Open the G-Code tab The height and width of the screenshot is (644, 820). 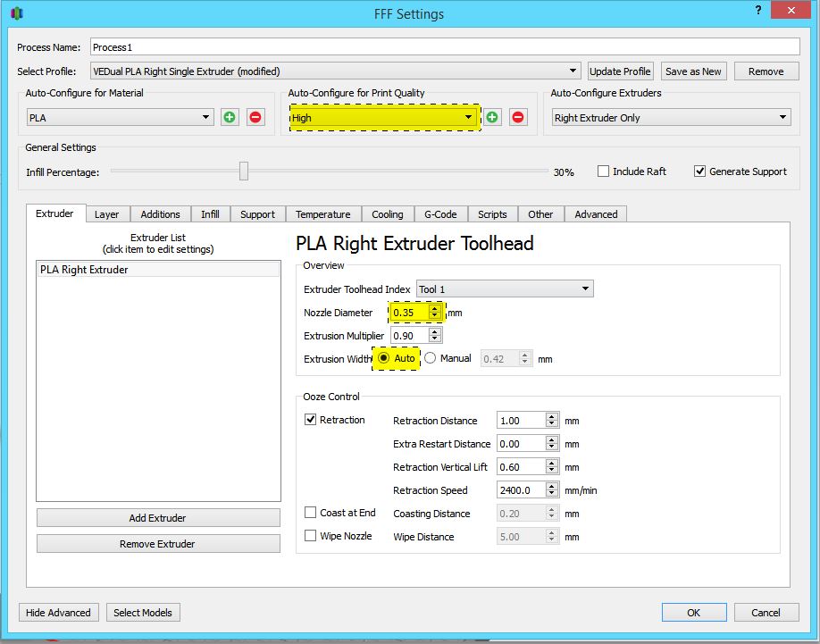[x=440, y=214]
